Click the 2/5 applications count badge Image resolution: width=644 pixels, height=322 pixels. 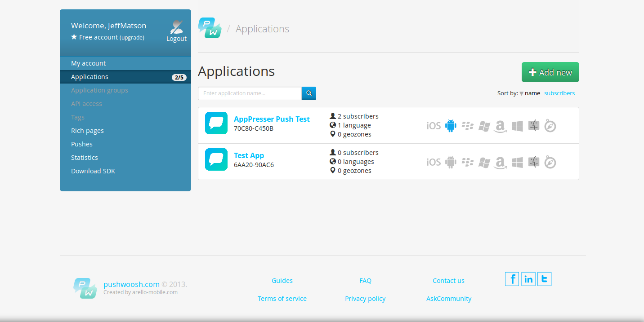click(179, 77)
